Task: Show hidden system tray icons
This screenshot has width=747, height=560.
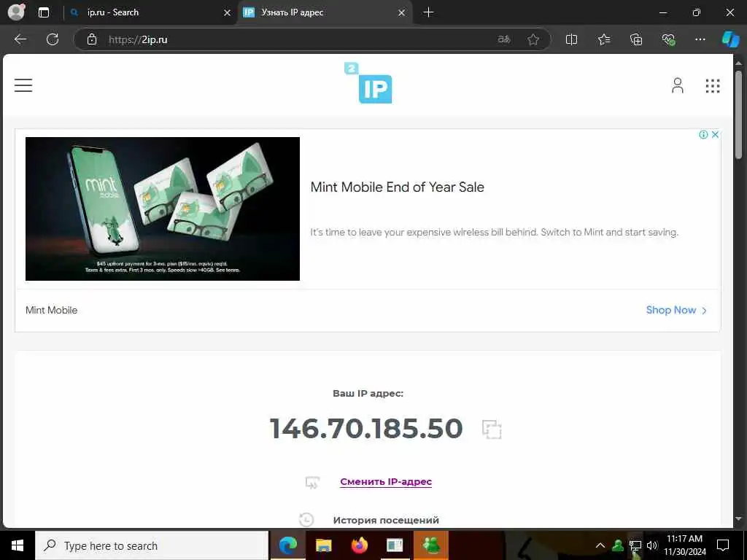Action: click(600, 545)
